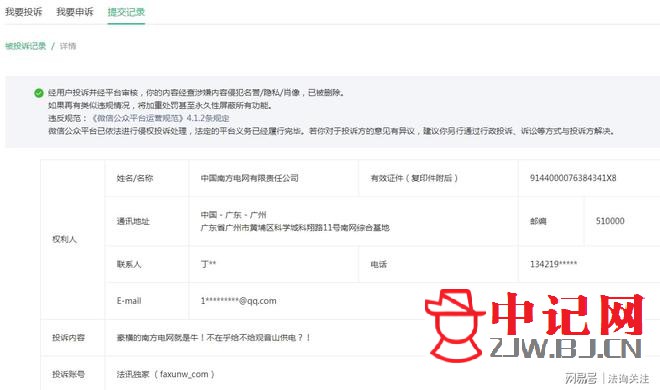Click the red 中记网 mascot logo icon
The width and height of the screenshot is (660, 390).
point(455,325)
